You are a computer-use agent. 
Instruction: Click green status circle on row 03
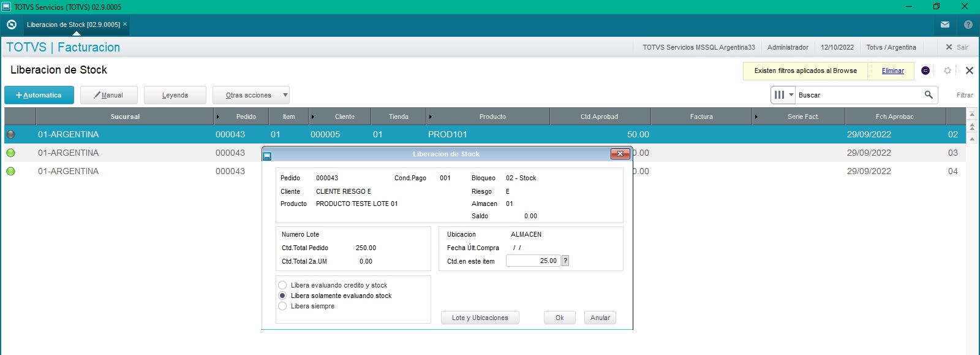click(x=10, y=153)
